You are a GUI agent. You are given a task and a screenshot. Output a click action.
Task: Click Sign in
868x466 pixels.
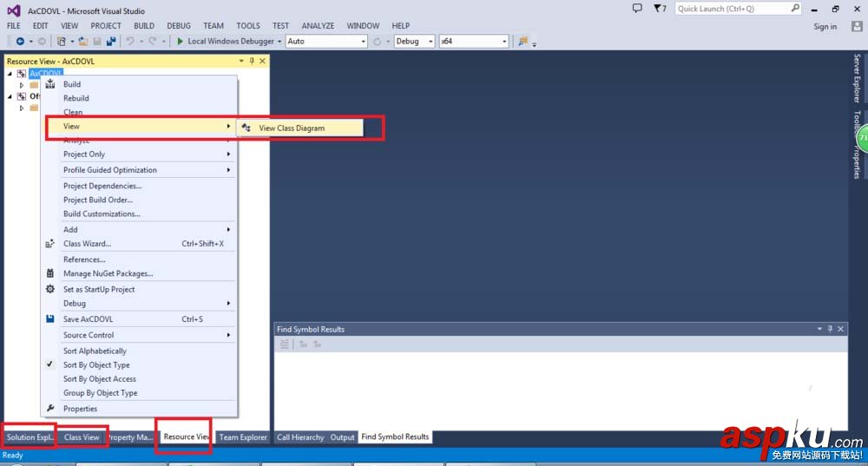(825, 27)
